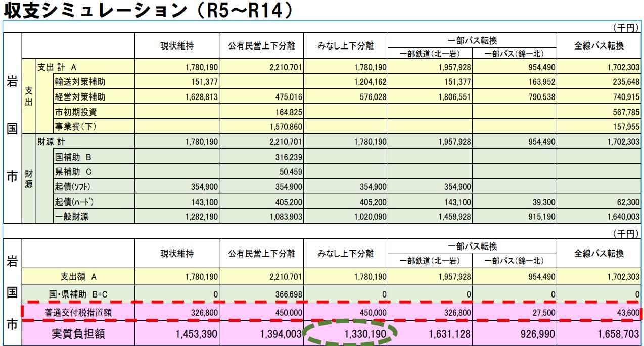644x346 pixels.
Task: Select the green-circled 1,330,190 value
Action: tap(365, 334)
